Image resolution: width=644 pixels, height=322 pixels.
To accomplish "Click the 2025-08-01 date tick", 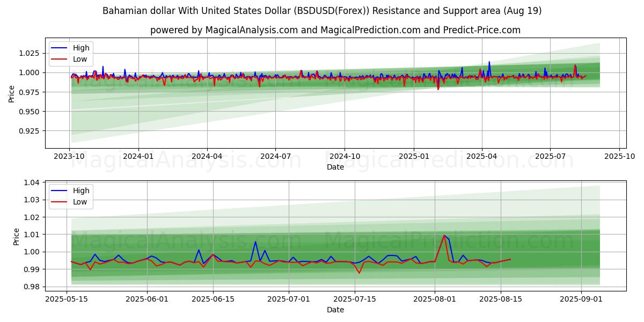I will coord(435,299).
